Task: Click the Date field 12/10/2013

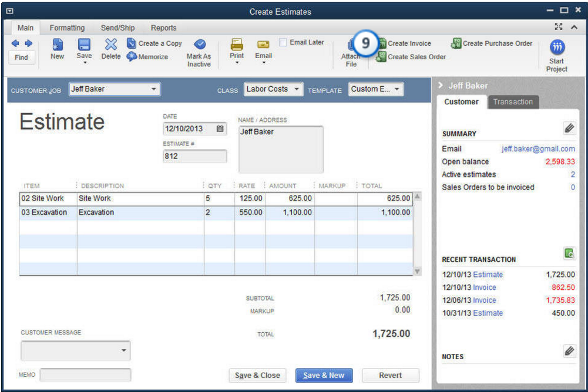Action: [194, 129]
